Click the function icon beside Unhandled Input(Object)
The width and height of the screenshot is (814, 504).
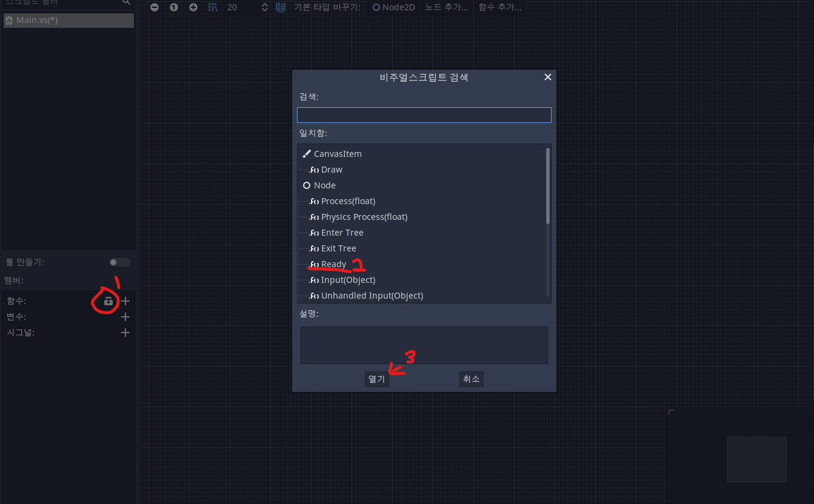click(x=314, y=296)
